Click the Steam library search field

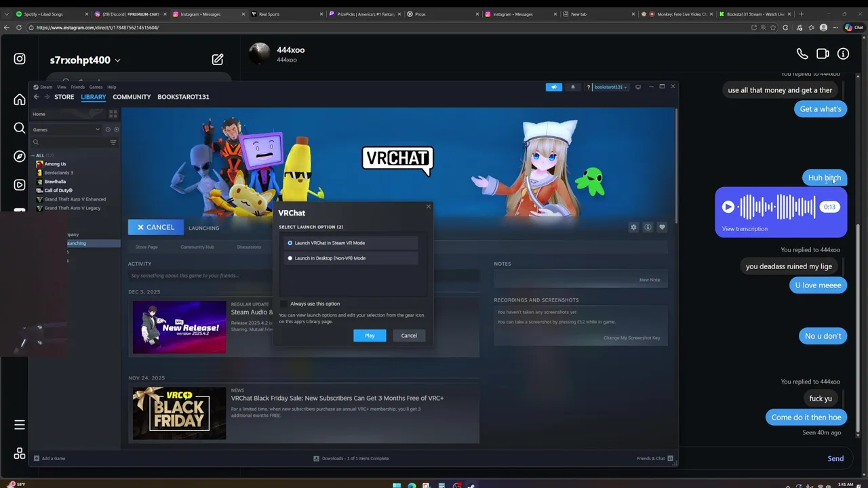[68, 142]
